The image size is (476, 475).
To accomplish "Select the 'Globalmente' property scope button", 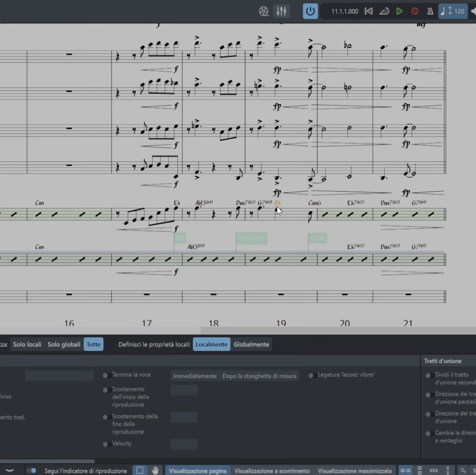I will coord(251,345).
